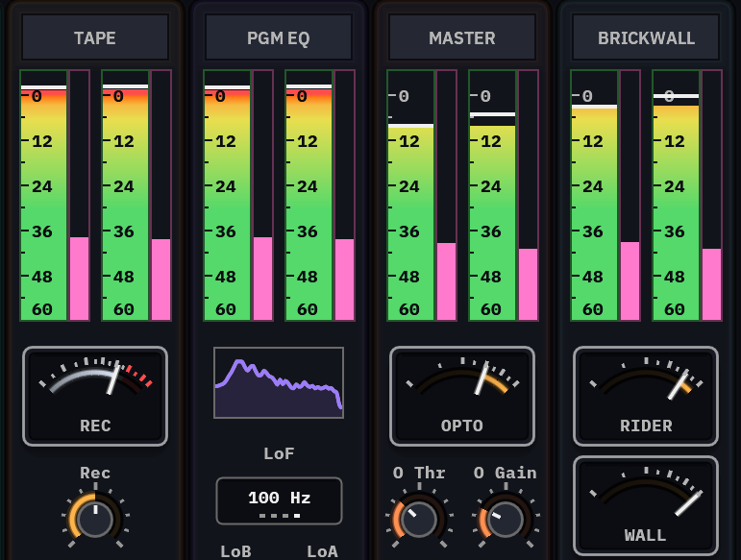Click BRICKWALL left level meter
This screenshot has height=560, width=741.
click(x=595, y=196)
